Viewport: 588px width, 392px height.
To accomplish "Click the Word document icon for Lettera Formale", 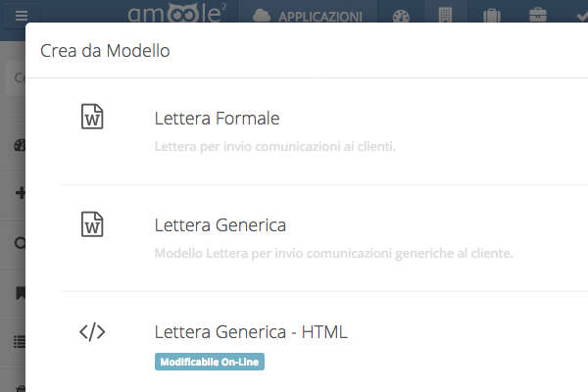I will click(x=92, y=118).
